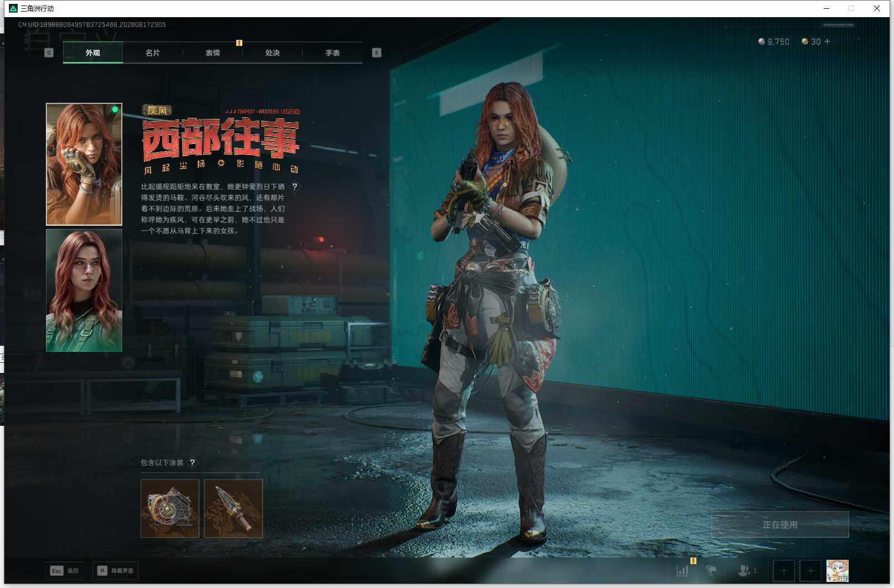894x588 pixels.
Task: Click the 疾风 operator name tag
Action: tap(157, 110)
